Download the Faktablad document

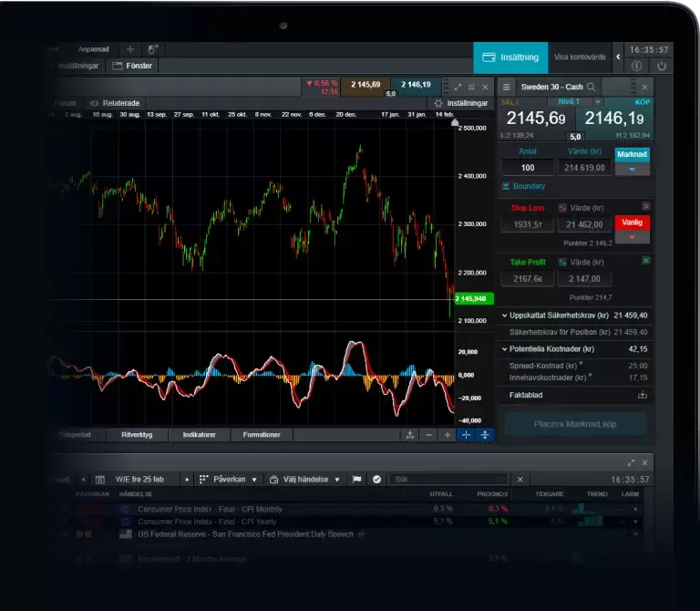[x=642, y=395]
